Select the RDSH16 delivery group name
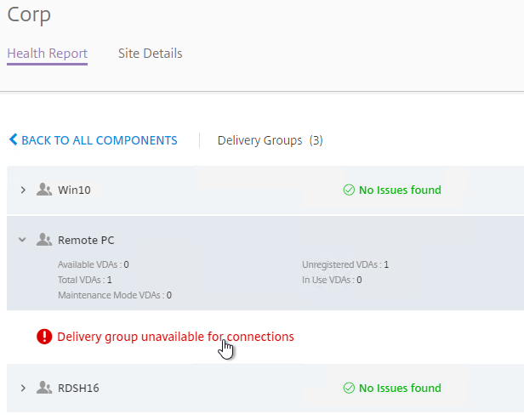This screenshot has height=420, width=524. (x=78, y=389)
